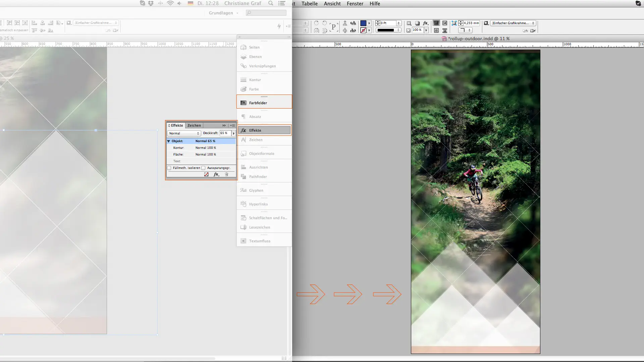Switch to the Zeichen tab
644x362 pixels.
pos(194,125)
